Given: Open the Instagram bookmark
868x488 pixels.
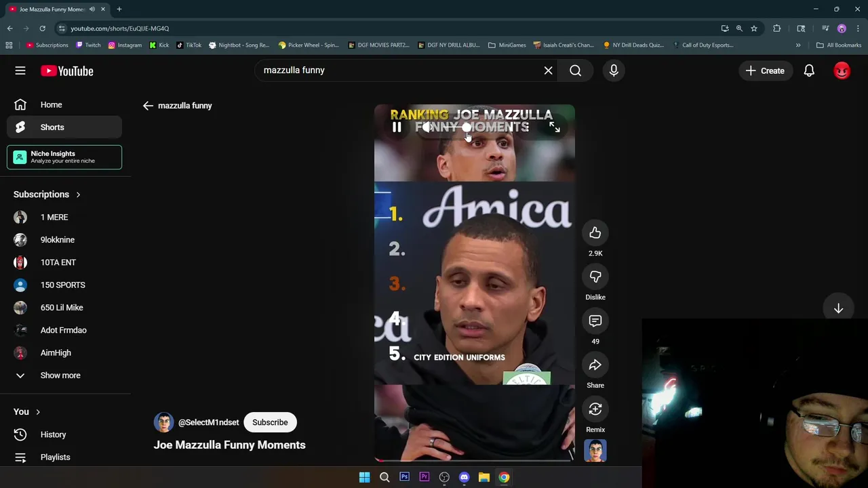Looking at the screenshot, I should coord(125,45).
